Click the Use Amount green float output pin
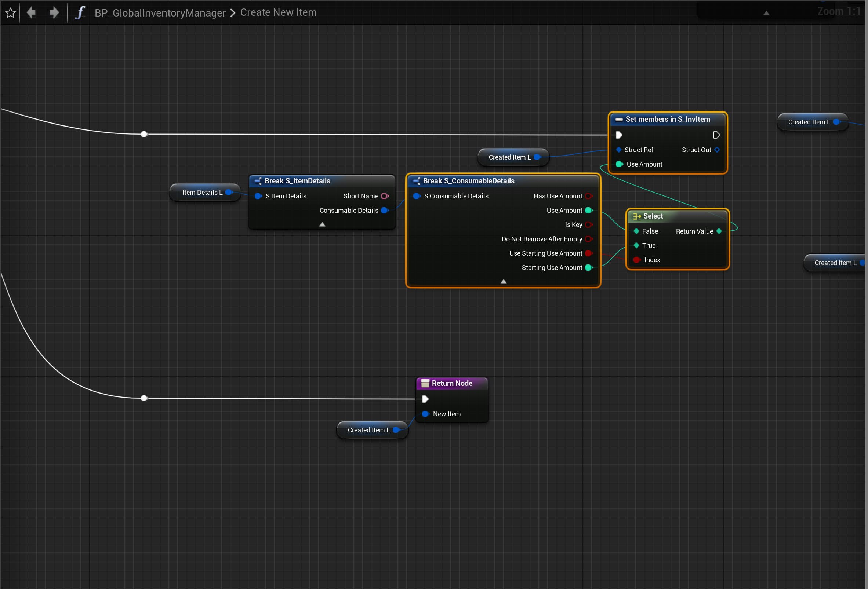 [589, 211]
